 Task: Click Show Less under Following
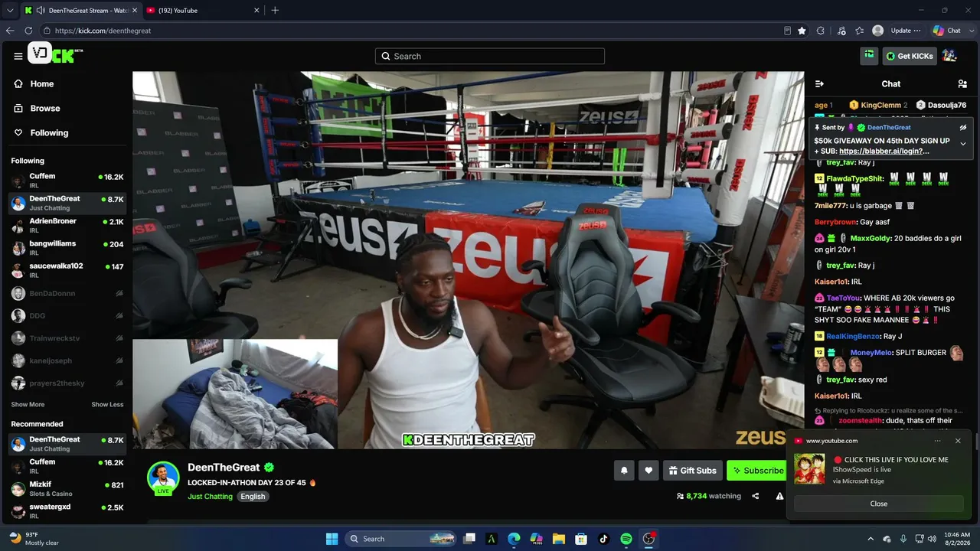click(x=107, y=405)
